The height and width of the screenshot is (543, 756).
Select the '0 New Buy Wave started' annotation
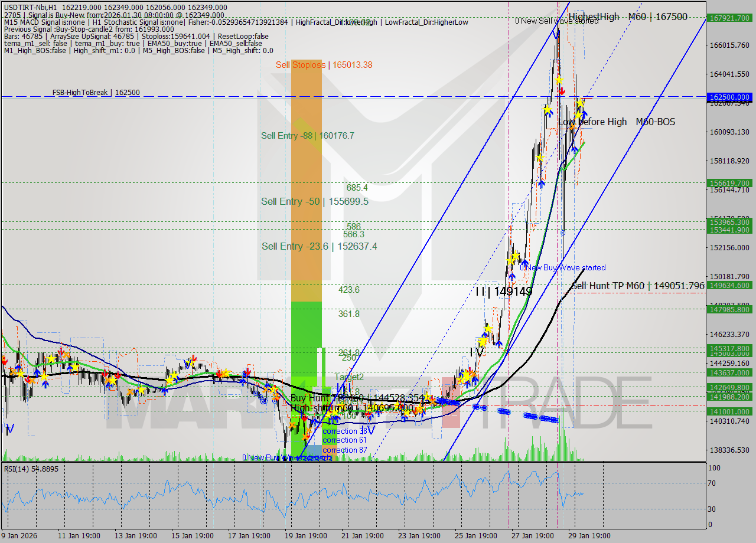coord(562,267)
